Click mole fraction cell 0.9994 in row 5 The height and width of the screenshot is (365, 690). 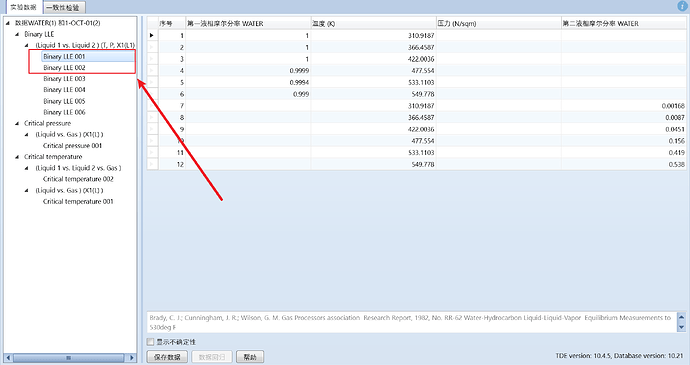click(x=248, y=82)
